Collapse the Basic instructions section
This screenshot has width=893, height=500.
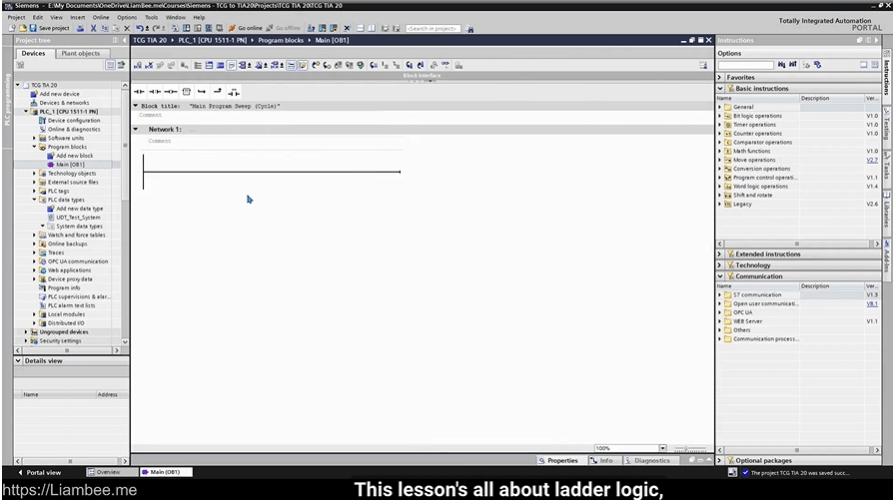click(720, 88)
